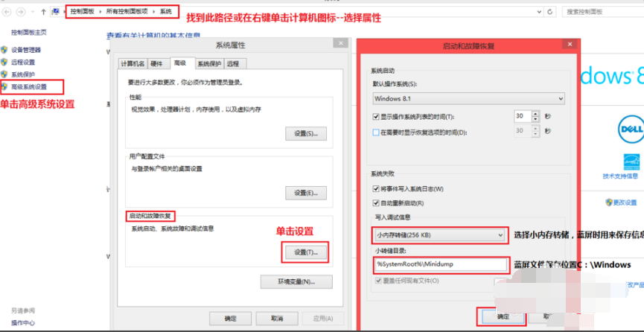This screenshot has height=332, width=644.
Task: Toggle 显示操作系统列表的时间 checkbox
Action: (375, 117)
